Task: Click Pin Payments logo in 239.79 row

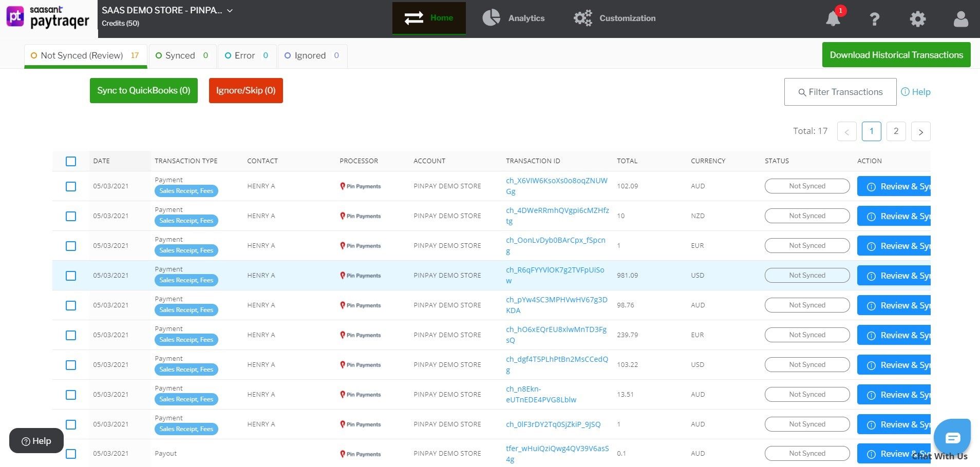Action: 361,335
